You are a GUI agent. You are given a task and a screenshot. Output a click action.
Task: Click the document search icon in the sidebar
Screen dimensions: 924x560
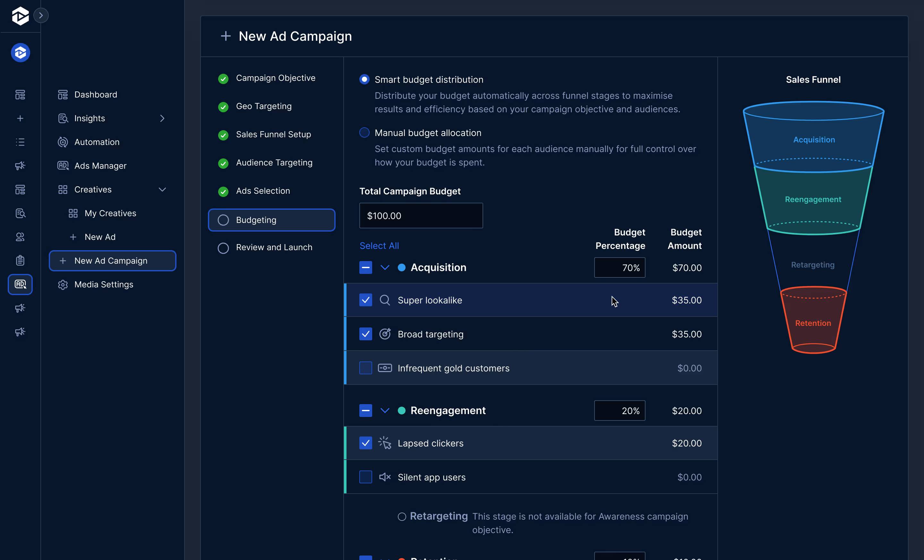(20, 213)
